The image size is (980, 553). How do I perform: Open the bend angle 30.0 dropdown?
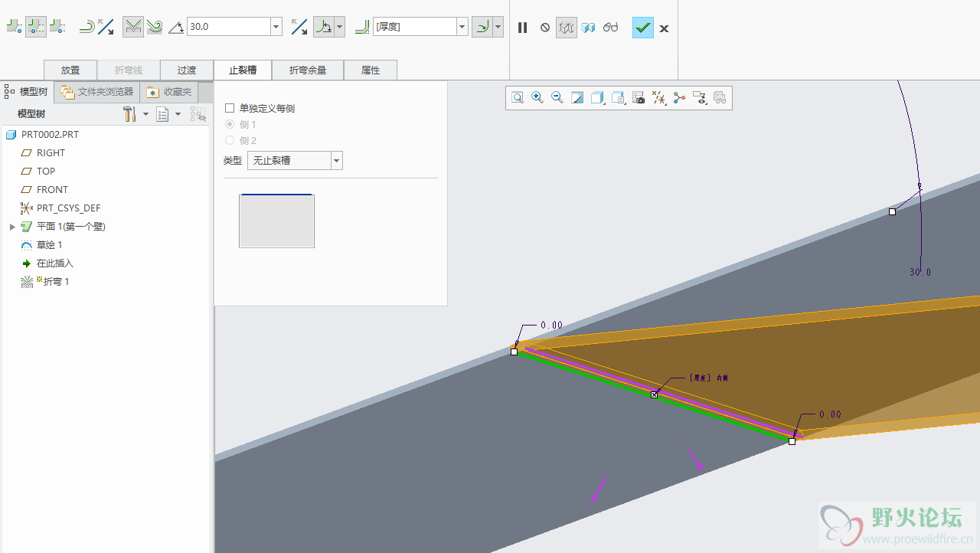(276, 27)
